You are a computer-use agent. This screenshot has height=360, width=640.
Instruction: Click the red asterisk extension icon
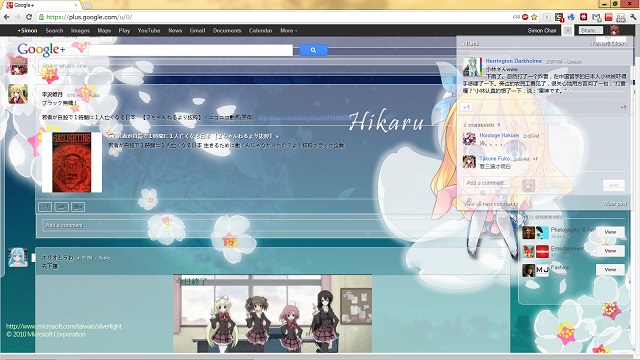pyautogui.click(x=584, y=17)
